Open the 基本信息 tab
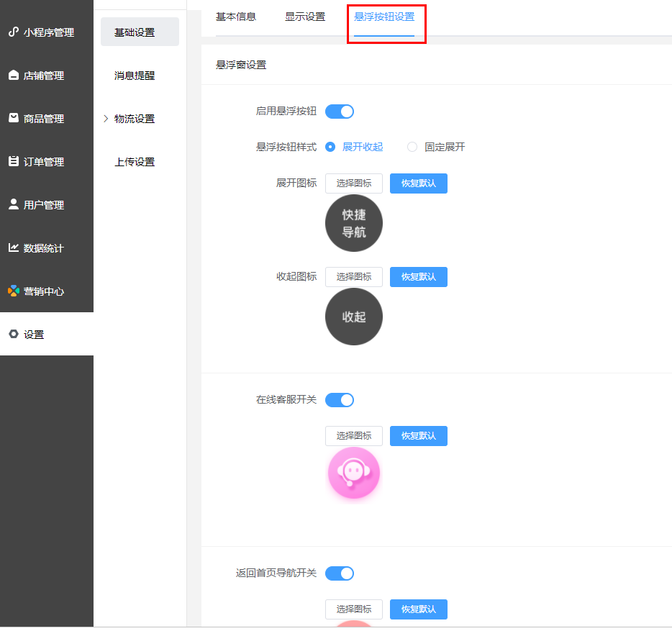 pyautogui.click(x=236, y=17)
